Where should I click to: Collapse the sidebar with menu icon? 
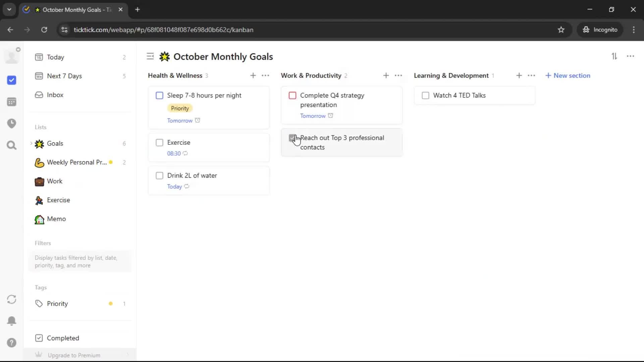point(150,56)
